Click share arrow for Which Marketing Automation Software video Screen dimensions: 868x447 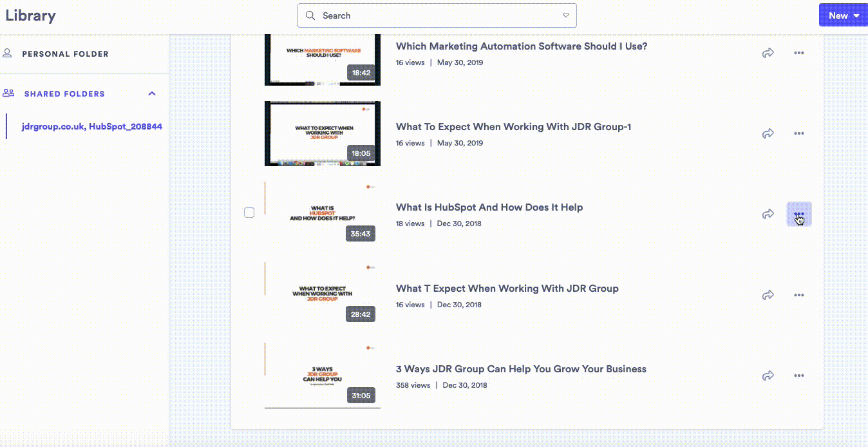(x=768, y=53)
